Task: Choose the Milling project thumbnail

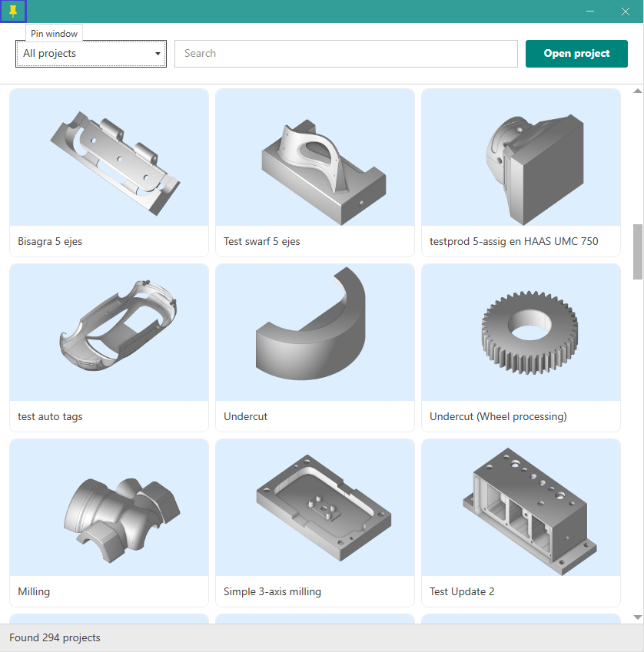Action: pyautogui.click(x=109, y=508)
